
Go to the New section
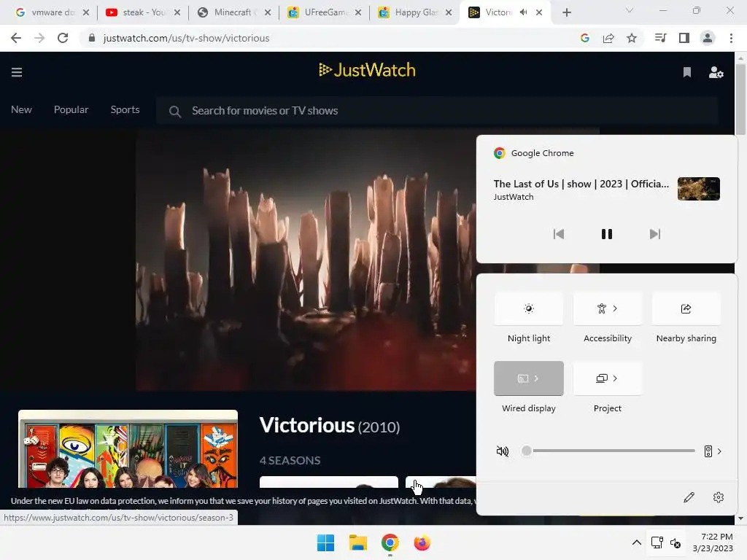tap(21, 109)
